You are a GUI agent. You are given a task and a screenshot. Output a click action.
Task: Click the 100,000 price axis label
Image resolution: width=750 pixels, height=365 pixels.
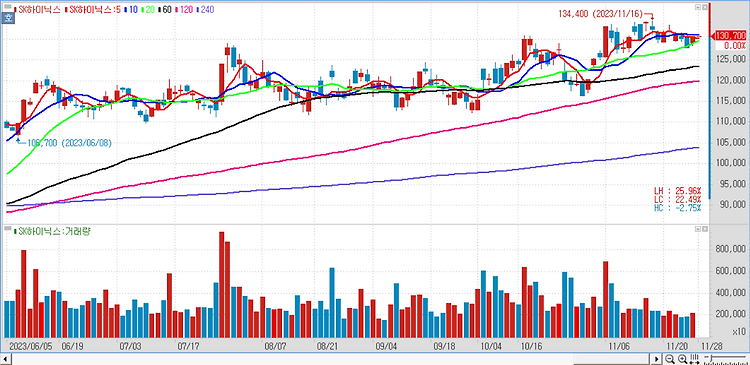click(731, 163)
